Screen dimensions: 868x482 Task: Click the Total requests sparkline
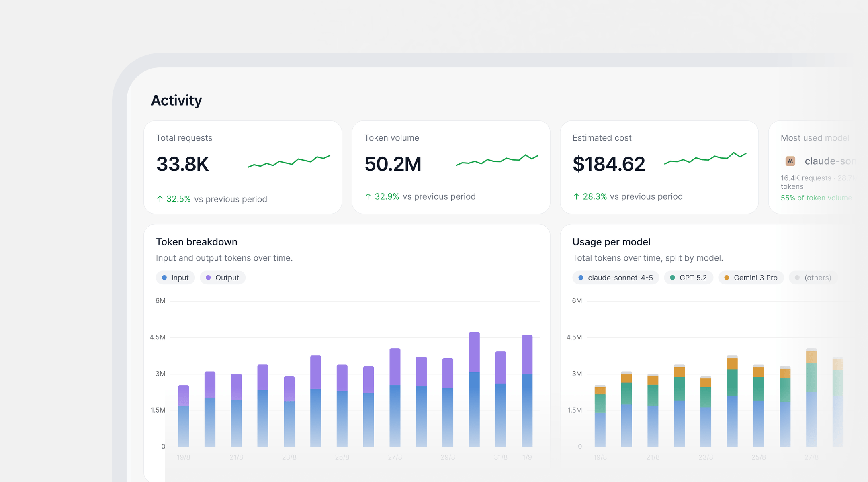click(x=289, y=161)
